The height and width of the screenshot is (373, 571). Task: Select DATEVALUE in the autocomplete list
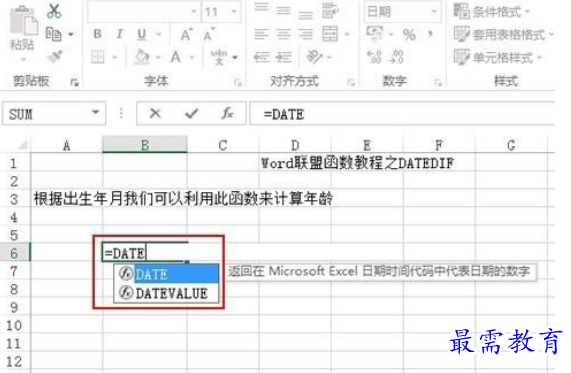(166, 293)
